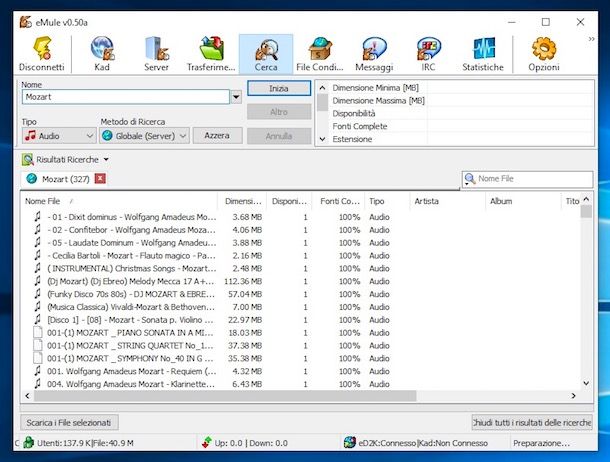Launch the IRC chat window

[x=428, y=54]
